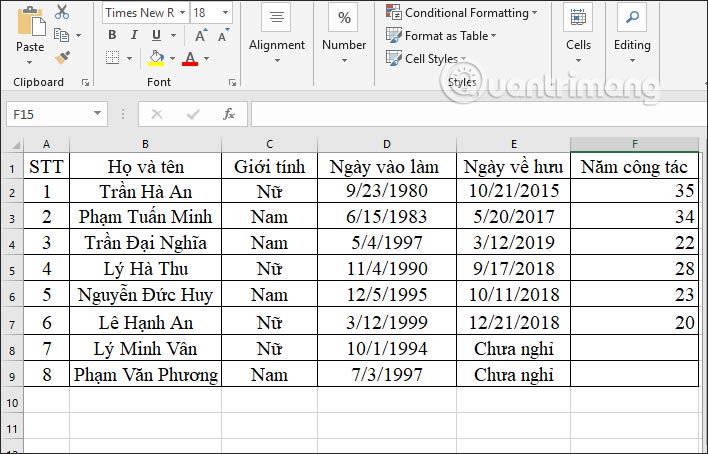
Task: Open Clipboard pane dialog launcher
Action: [85, 82]
